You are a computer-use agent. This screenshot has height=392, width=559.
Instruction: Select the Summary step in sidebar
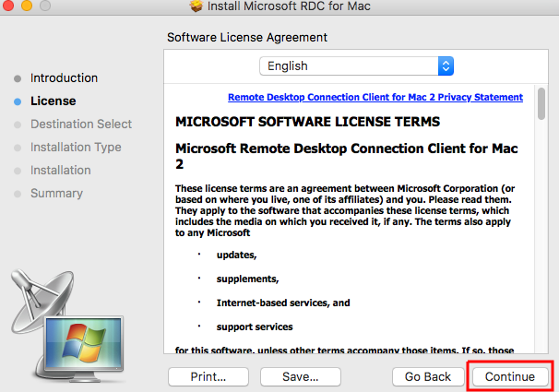point(56,193)
